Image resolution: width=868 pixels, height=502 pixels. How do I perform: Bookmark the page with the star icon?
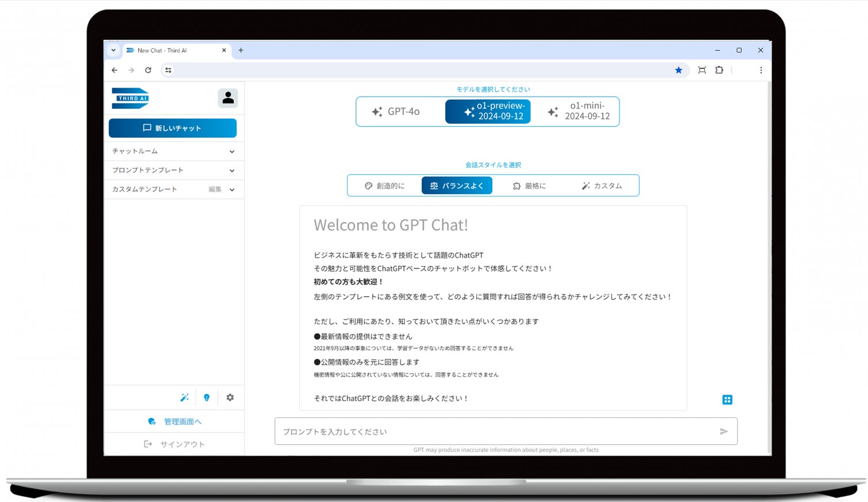click(678, 70)
